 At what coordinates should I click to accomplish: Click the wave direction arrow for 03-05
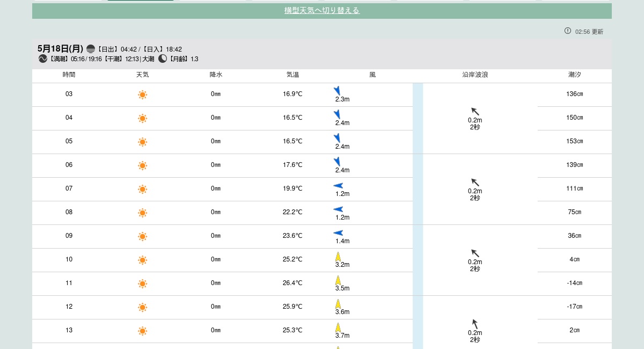(x=475, y=112)
